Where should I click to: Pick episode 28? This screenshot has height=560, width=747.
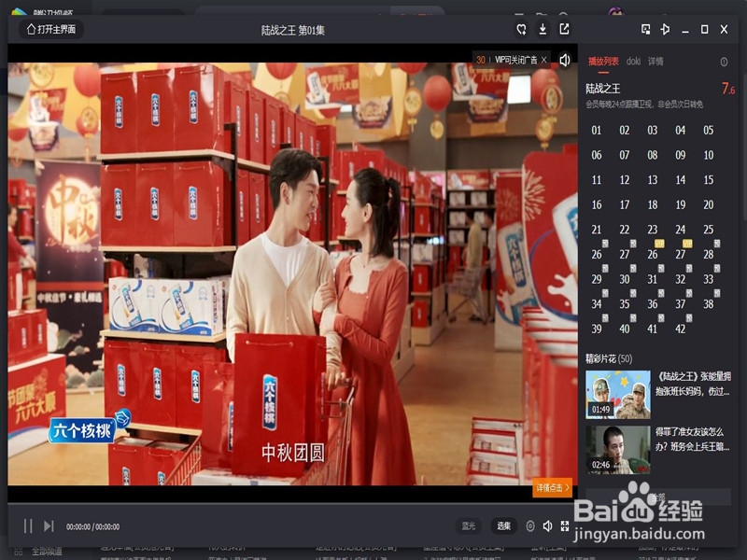[709, 254]
